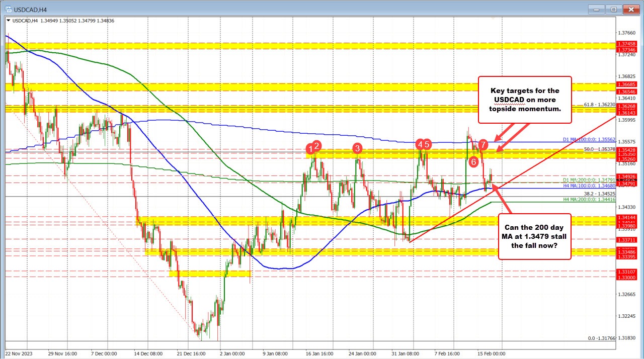Click marker 6 below the yellow resistance band
644x359 pixels.
pyautogui.click(x=473, y=162)
